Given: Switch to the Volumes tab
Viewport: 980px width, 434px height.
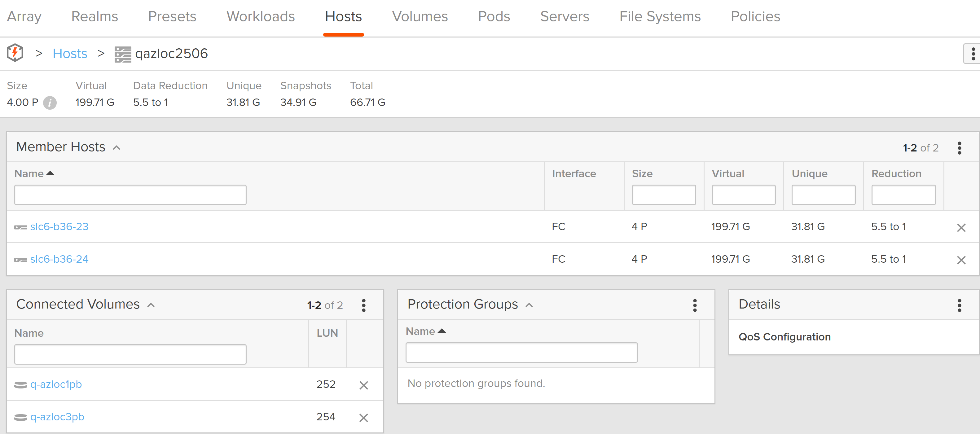Looking at the screenshot, I should click(420, 16).
